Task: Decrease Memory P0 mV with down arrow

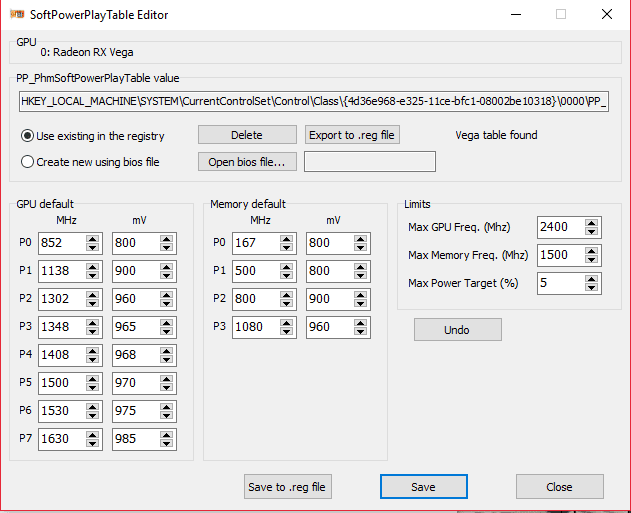Action: pyautogui.click(x=360, y=247)
